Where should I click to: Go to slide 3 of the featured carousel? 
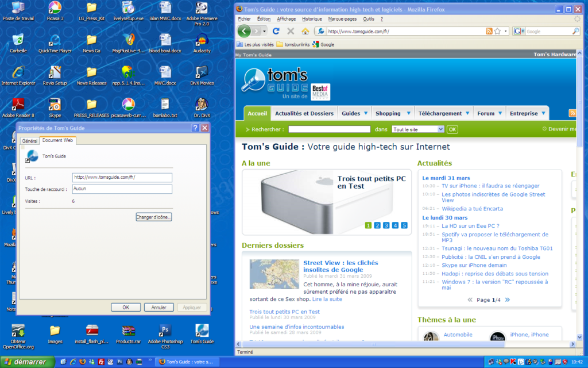[386, 225]
